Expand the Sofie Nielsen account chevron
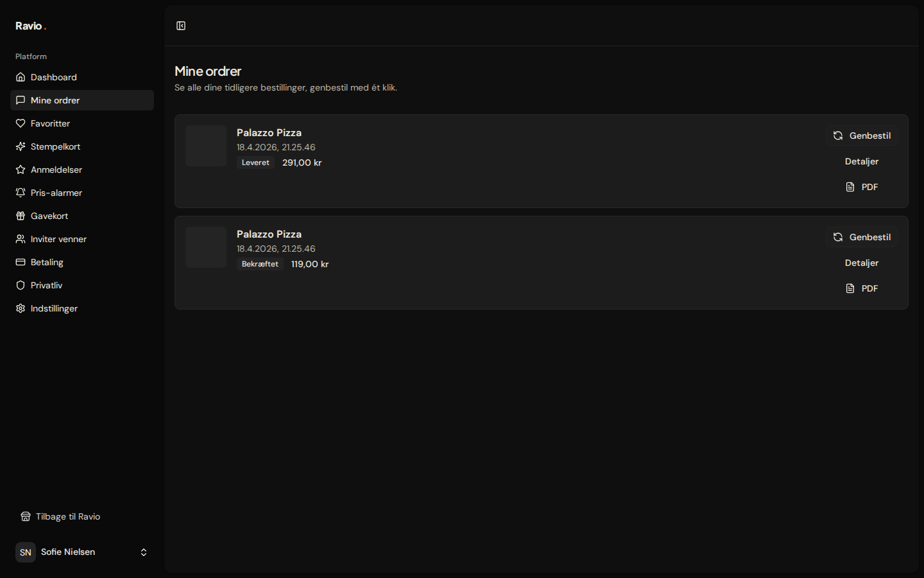The image size is (924, 578). coord(144,552)
